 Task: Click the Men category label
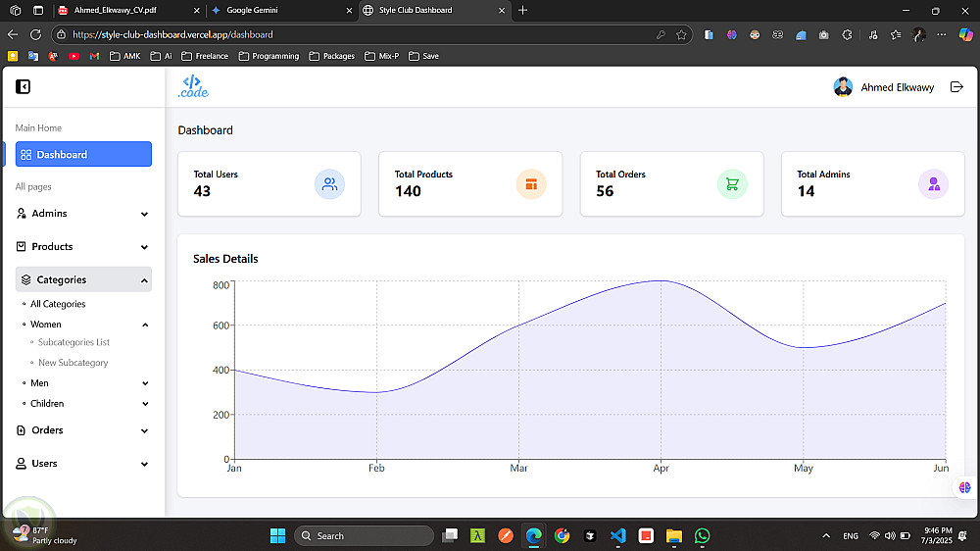39,382
